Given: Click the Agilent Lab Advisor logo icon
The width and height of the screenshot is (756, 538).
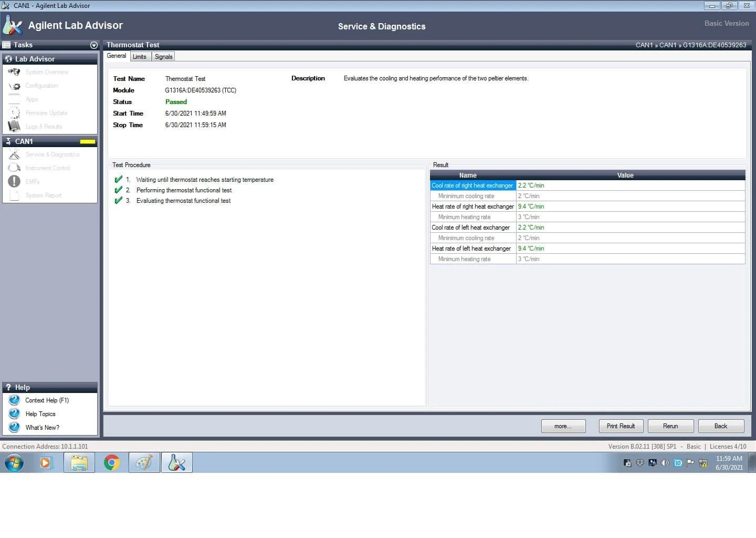Looking at the screenshot, I should pyautogui.click(x=13, y=25).
